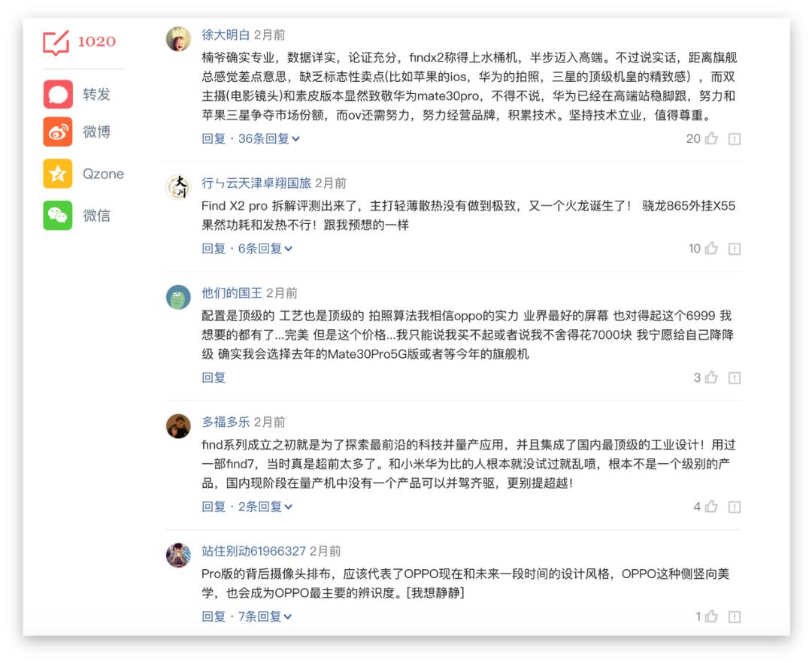The width and height of the screenshot is (812, 663).
Task: Like the Find X2 pro teardown comment
Action: [712, 249]
